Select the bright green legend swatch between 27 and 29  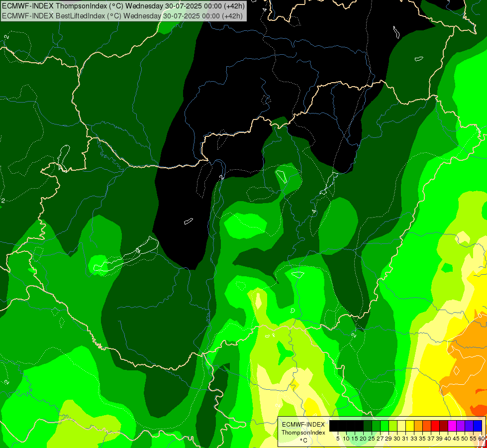click(384, 426)
